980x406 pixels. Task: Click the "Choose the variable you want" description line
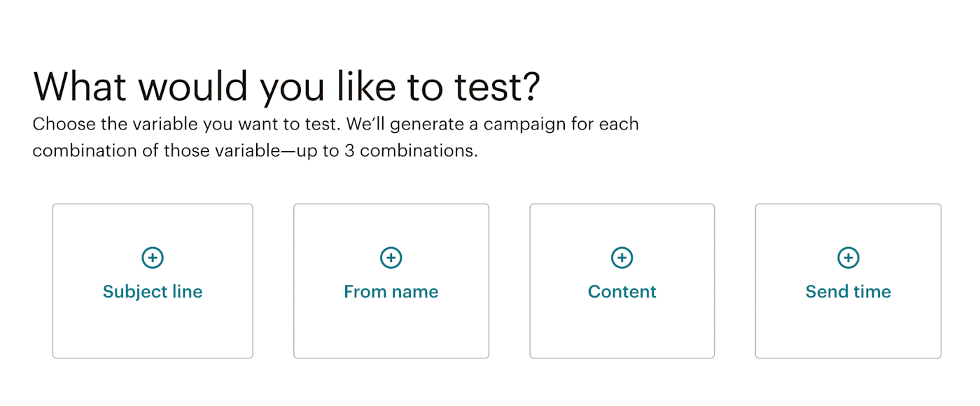pos(335,125)
